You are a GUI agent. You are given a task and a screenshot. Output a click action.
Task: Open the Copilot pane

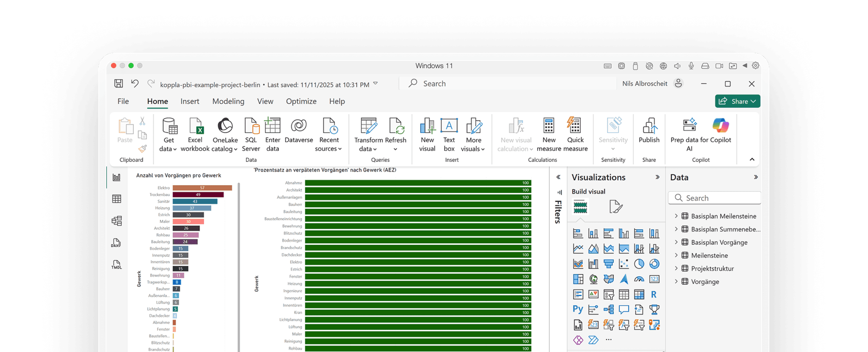tap(720, 130)
